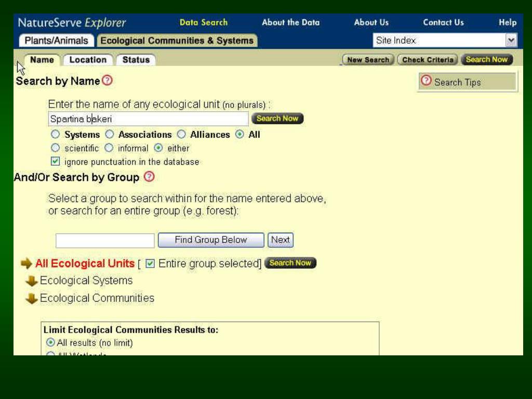Switch to the Status tab
Image resolution: width=532 pixels, height=399 pixels.
pos(136,60)
